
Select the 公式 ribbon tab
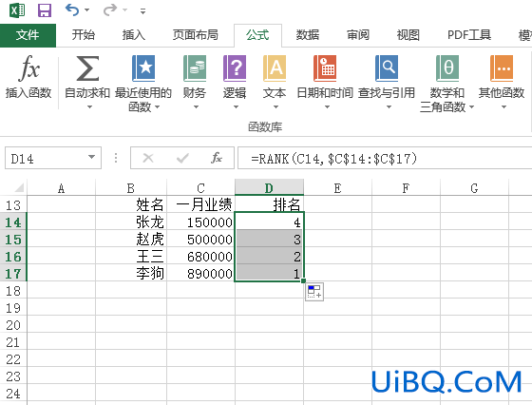click(x=257, y=35)
